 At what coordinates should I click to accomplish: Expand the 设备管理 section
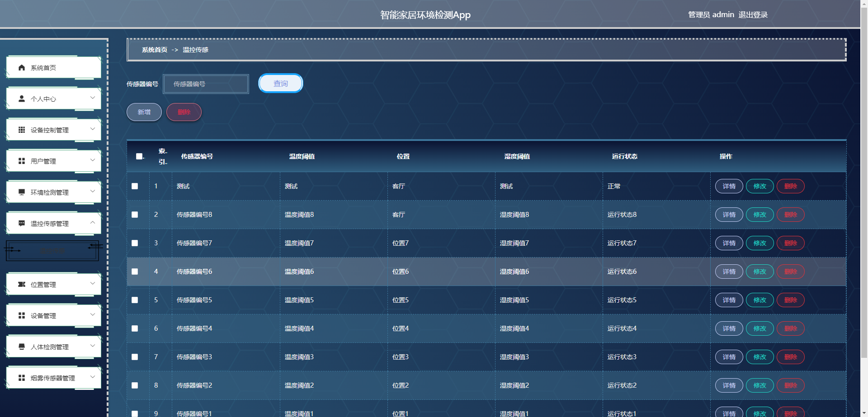[93, 315]
